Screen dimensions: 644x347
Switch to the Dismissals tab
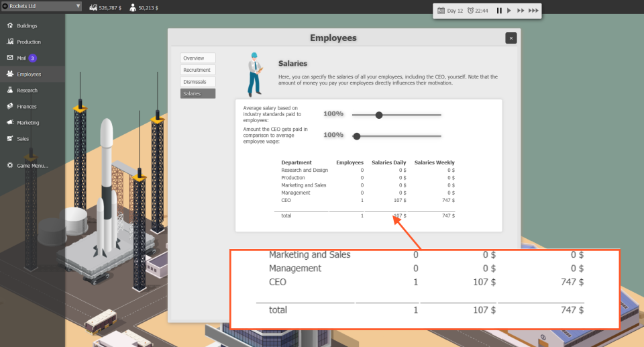tap(197, 82)
